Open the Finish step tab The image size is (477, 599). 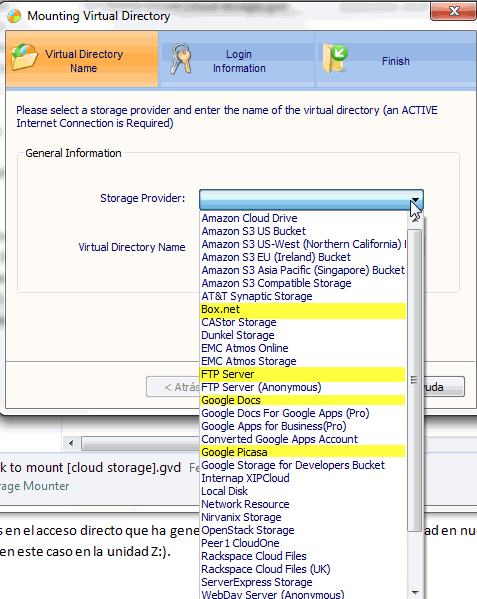(x=396, y=59)
